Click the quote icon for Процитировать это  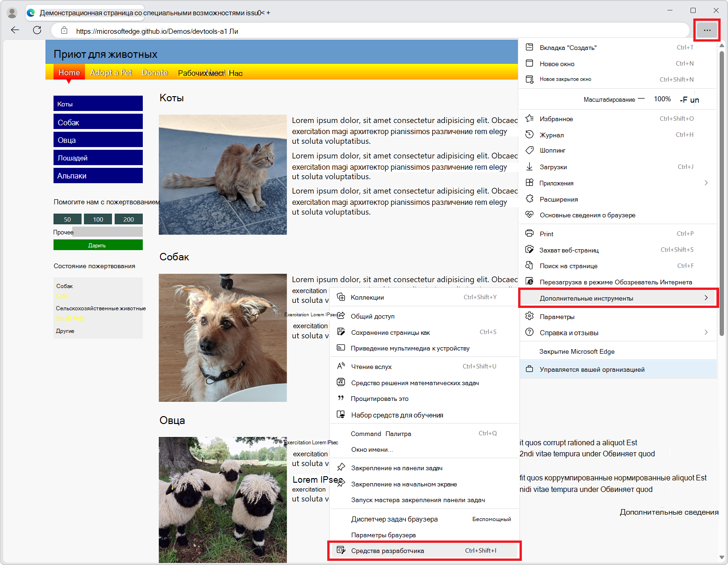coord(341,398)
